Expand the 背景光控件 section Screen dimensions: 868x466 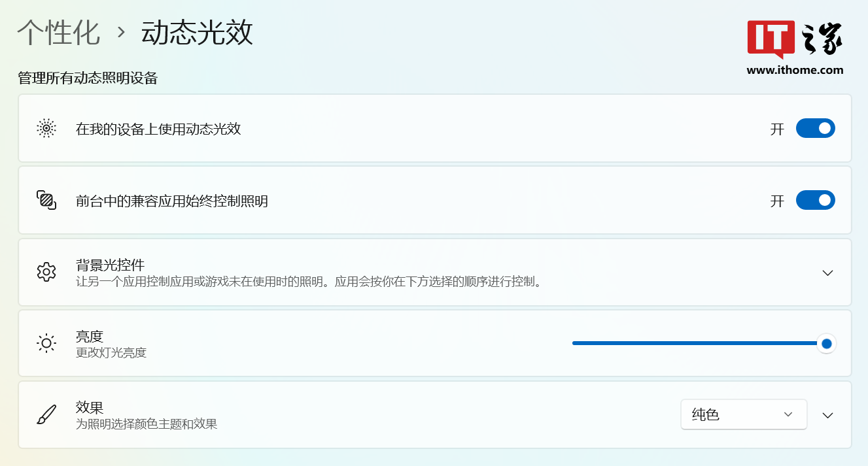(x=827, y=273)
